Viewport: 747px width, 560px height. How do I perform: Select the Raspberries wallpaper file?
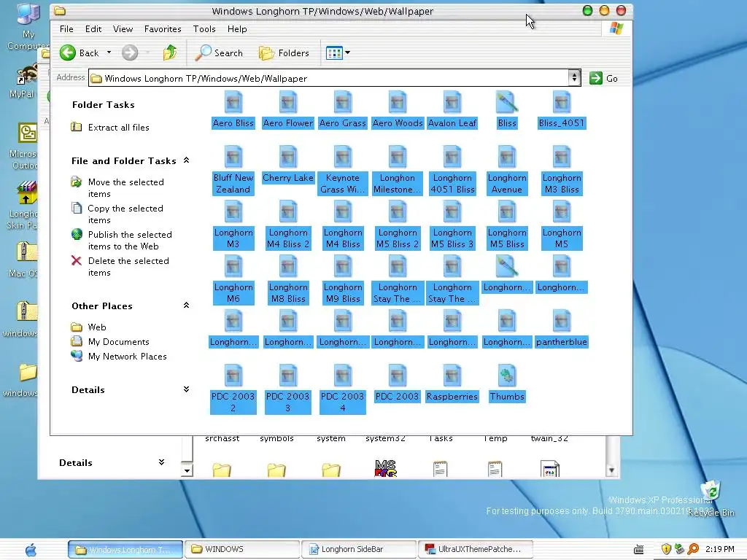(452, 384)
